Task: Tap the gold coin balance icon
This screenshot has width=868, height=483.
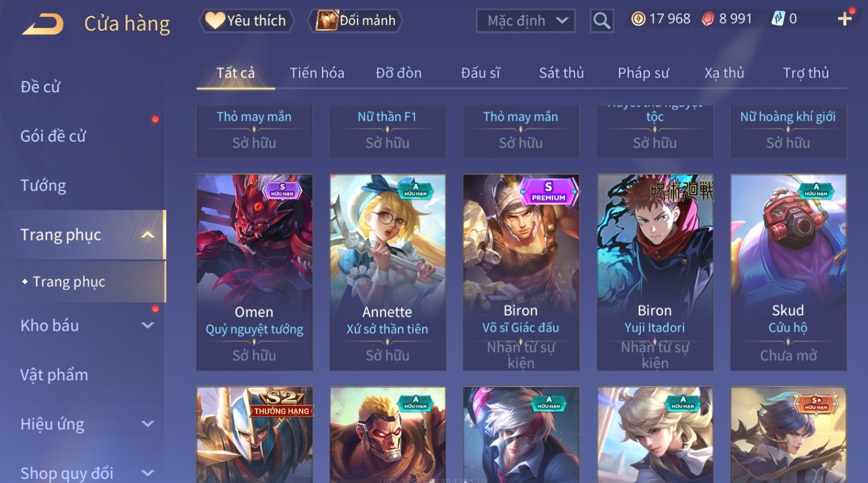Action: point(638,19)
